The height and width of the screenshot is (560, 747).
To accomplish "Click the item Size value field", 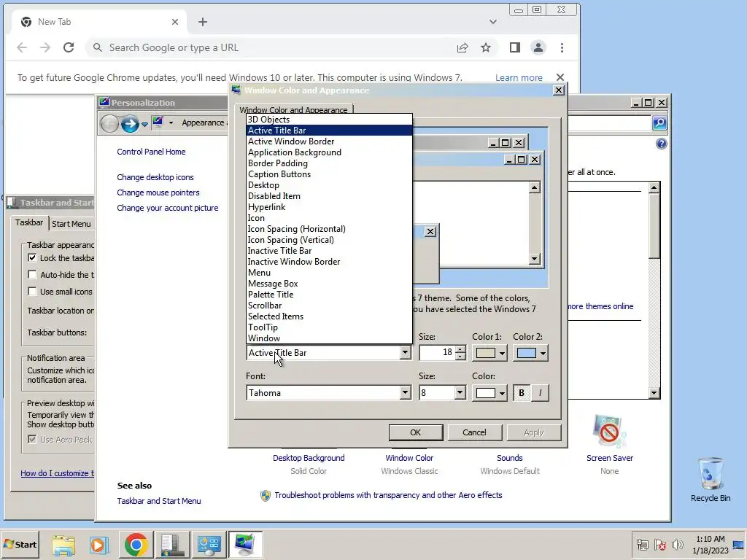I will pos(437,353).
